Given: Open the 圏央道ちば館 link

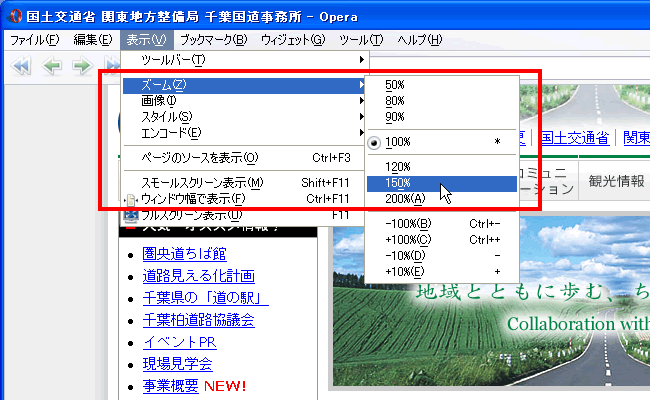Looking at the screenshot, I should (x=184, y=254).
